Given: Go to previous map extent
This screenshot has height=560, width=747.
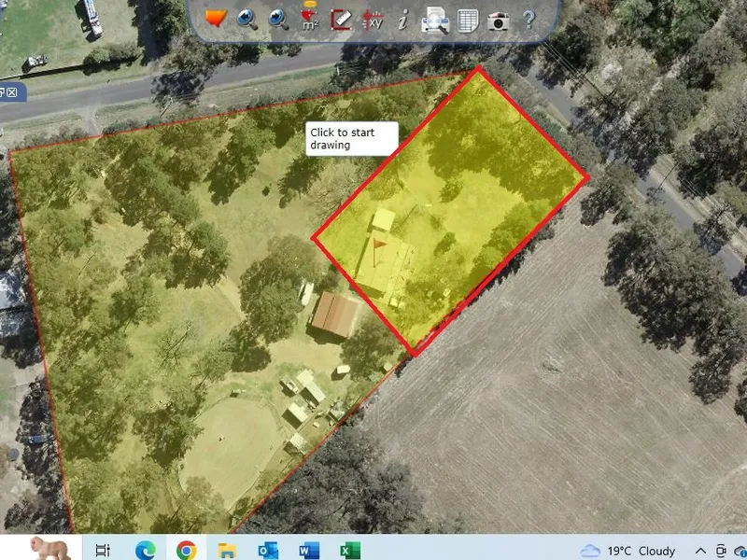Looking at the screenshot, I should (x=247, y=19).
